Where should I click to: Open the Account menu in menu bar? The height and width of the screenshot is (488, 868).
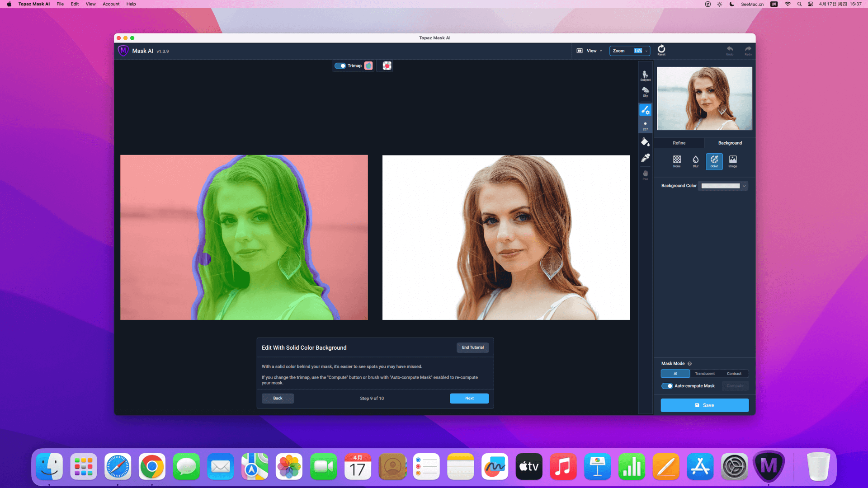(x=111, y=4)
